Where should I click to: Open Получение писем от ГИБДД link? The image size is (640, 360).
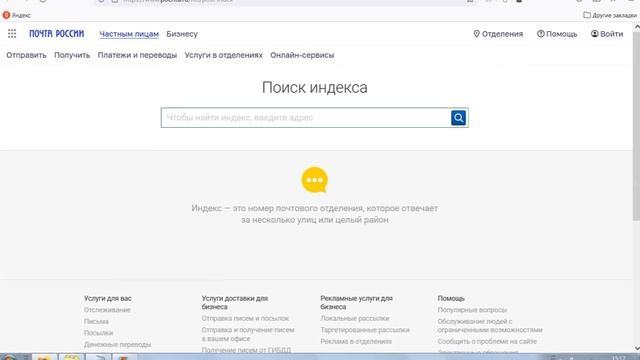pyautogui.click(x=246, y=350)
